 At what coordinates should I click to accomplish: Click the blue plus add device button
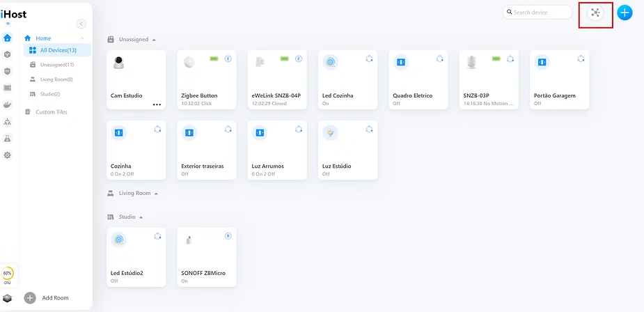point(625,13)
